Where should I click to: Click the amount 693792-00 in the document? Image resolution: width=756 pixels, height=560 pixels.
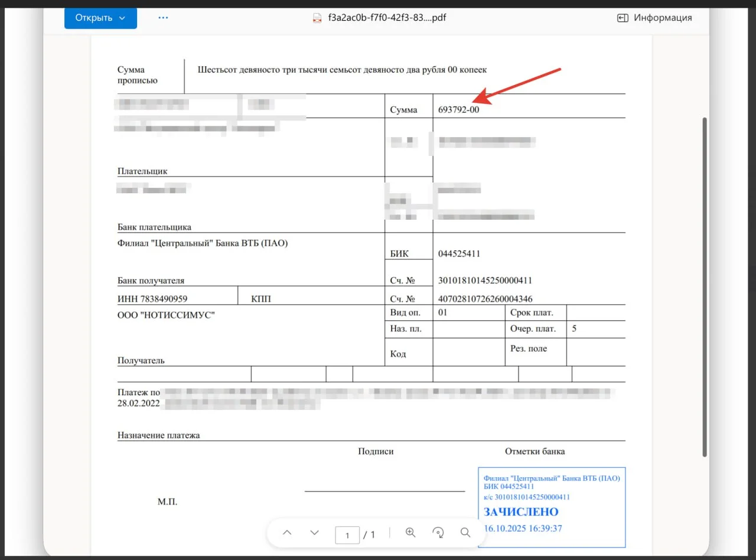[458, 110]
